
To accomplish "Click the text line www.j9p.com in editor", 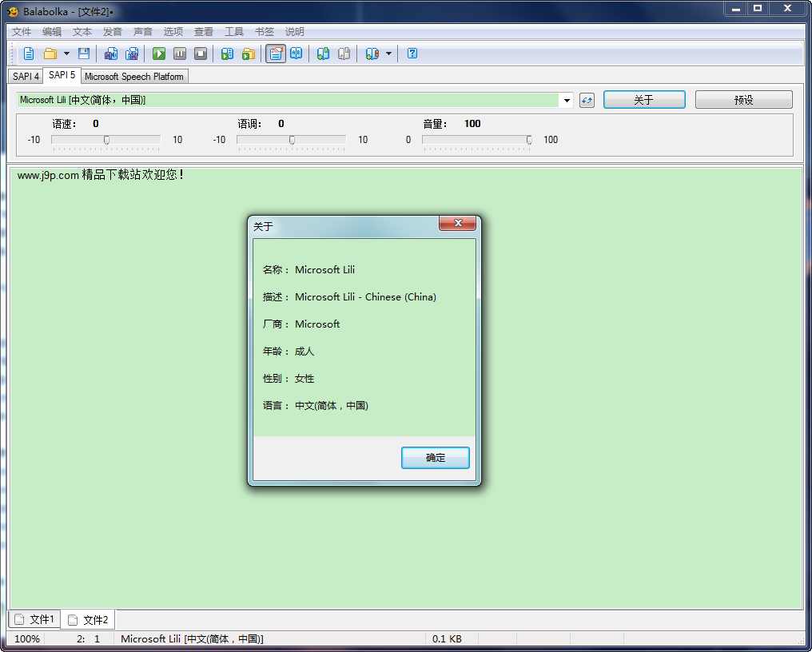I will 101,175.
